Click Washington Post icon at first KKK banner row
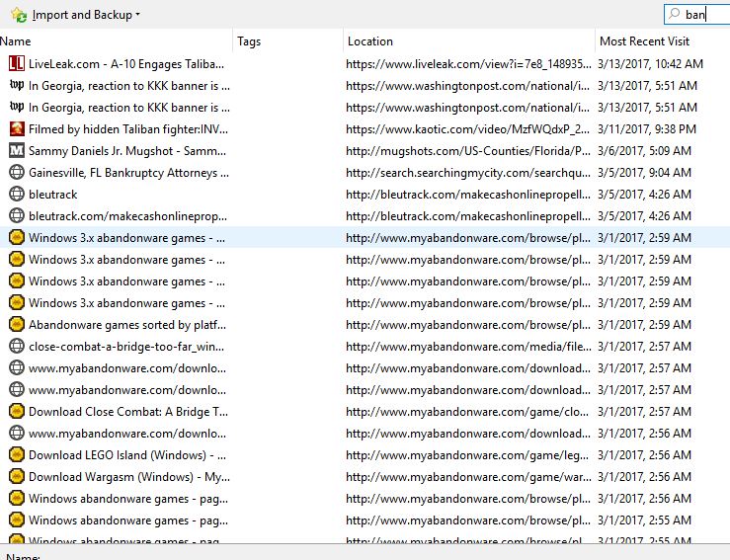This screenshot has width=730, height=560. pos(16,85)
